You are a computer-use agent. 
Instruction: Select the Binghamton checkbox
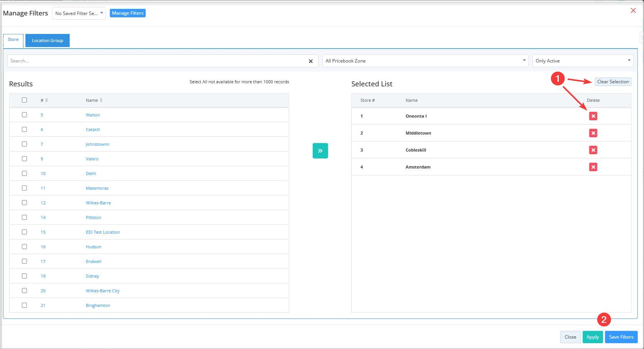tap(24, 305)
